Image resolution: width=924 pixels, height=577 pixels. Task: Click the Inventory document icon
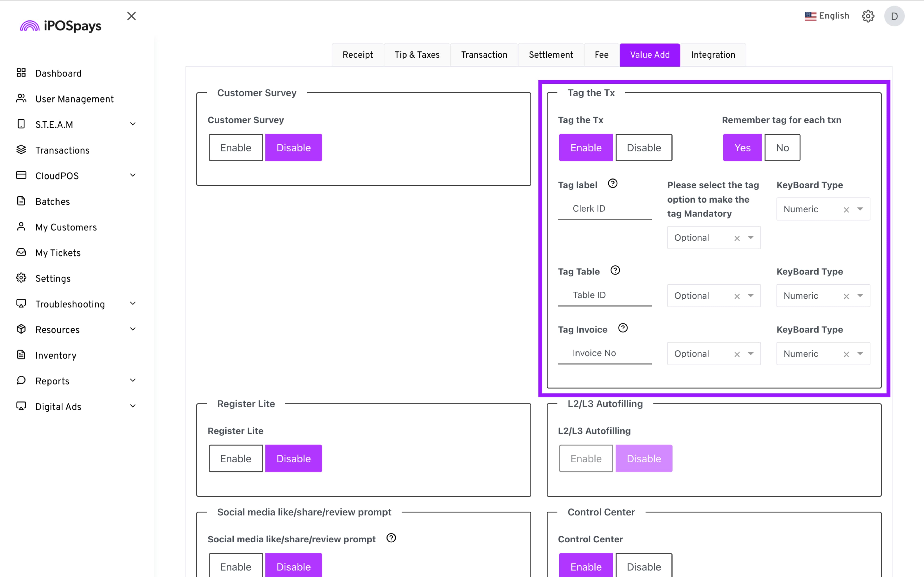click(21, 355)
